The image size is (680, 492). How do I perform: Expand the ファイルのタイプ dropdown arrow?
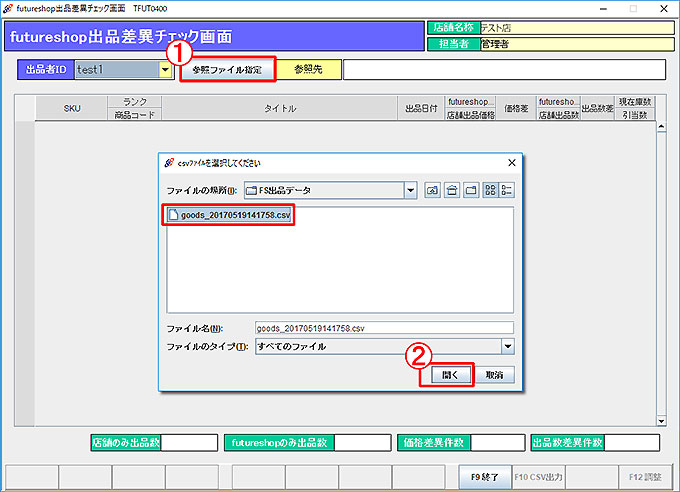pos(508,346)
